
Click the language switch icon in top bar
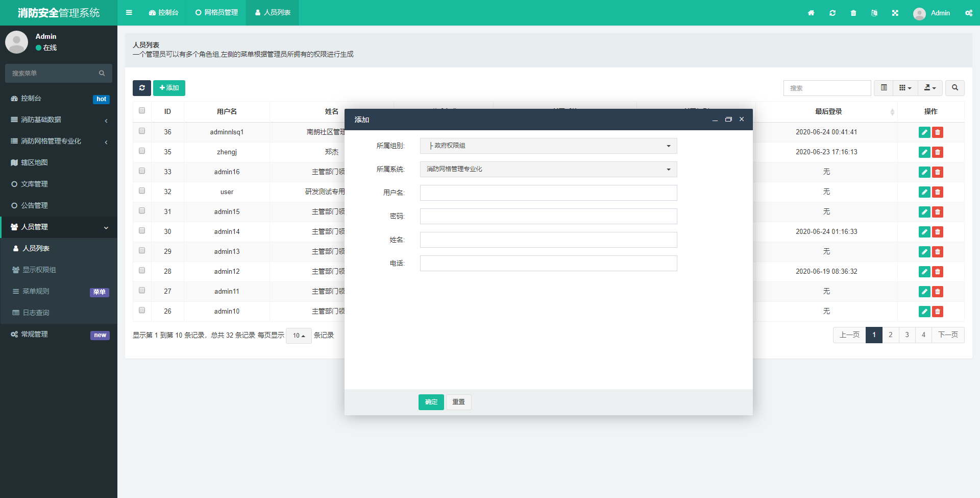point(874,13)
